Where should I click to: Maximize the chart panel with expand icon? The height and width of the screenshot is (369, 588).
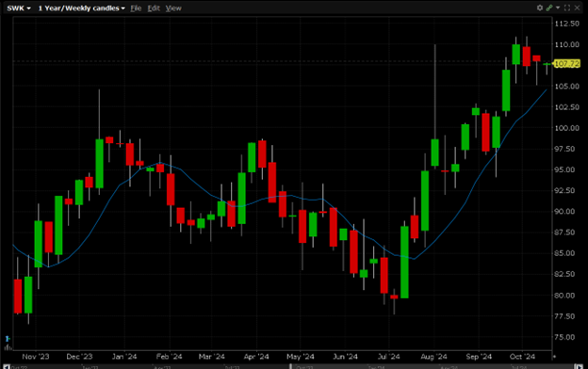[x=567, y=8]
